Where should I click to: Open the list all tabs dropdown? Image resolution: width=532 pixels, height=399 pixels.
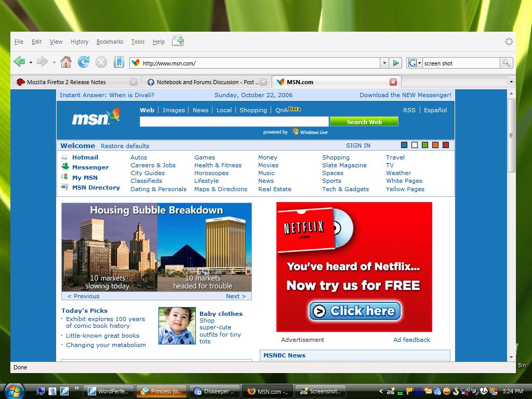pyautogui.click(x=511, y=82)
